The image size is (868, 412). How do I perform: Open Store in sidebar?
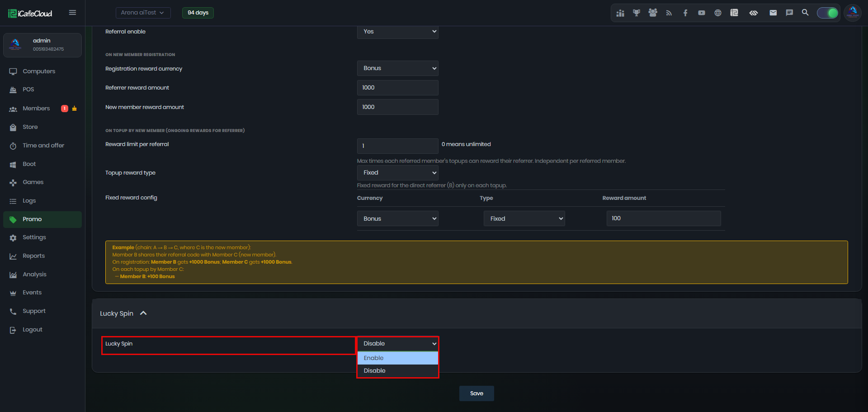[42, 127]
